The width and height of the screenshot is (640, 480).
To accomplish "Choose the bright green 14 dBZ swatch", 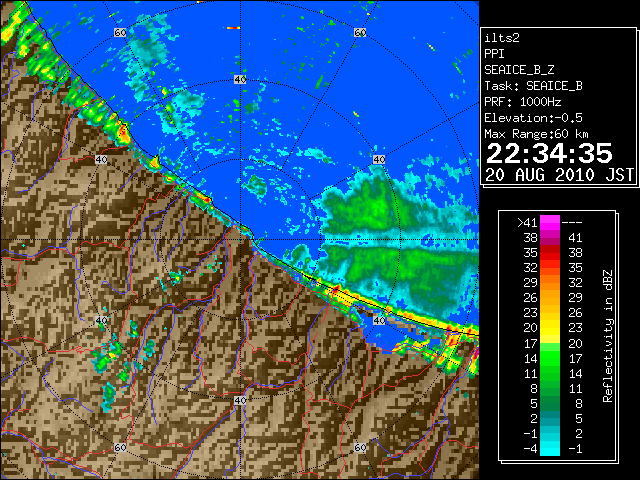I will pos(550,358).
